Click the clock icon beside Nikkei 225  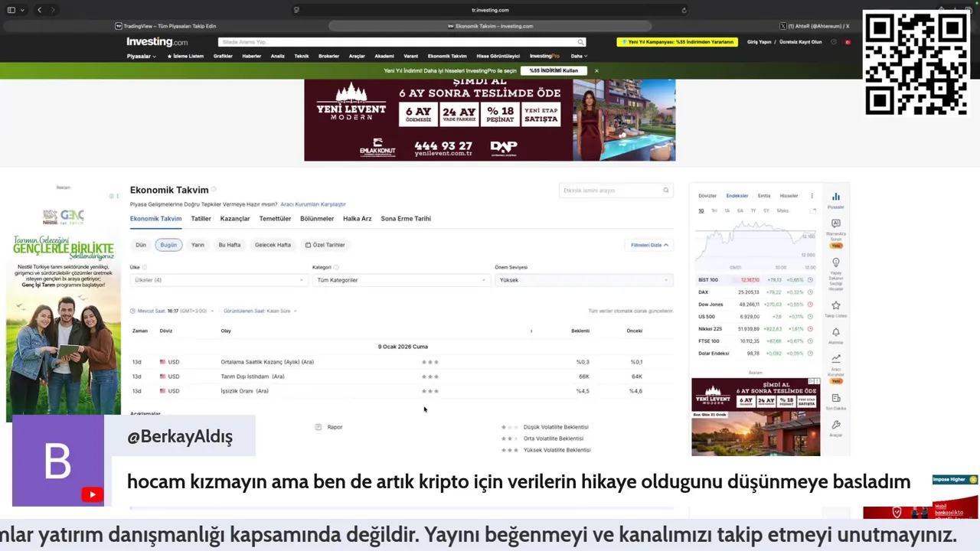click(810, 329)
